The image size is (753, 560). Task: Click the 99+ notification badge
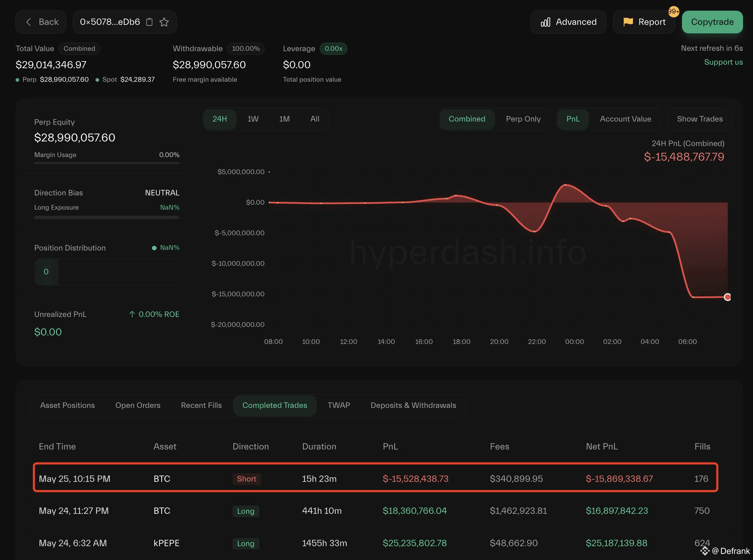[x=673, y=11]
